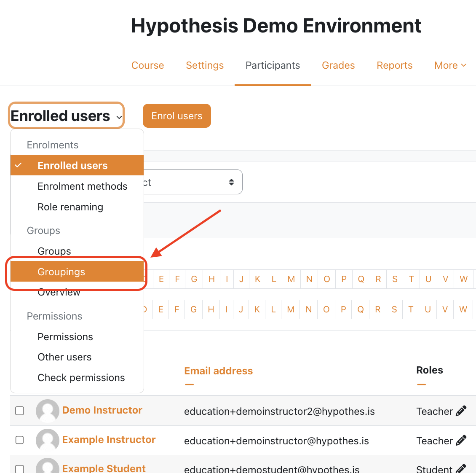Switch to the Grades tab
The width and height of the screenshot is (476, 473).
338,65
